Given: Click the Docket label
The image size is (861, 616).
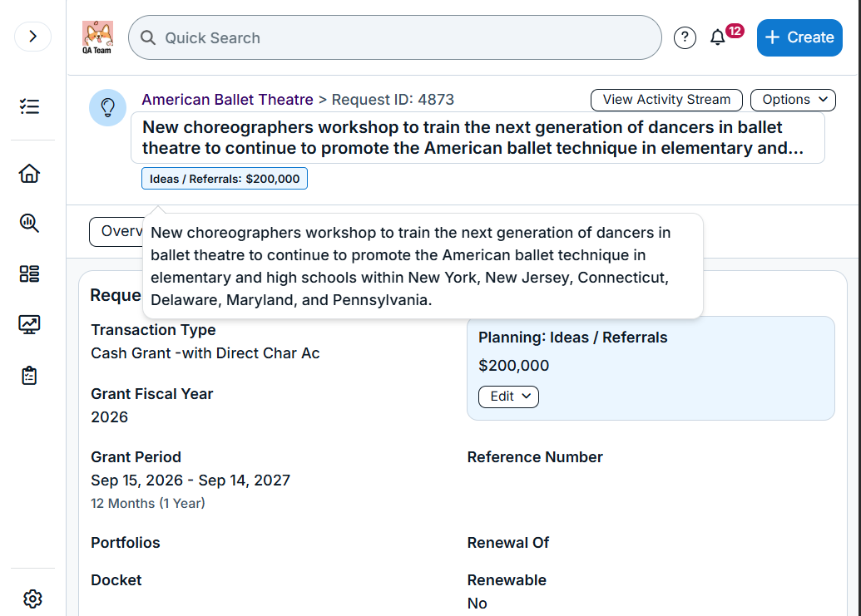Looking at the screenshot, I should (116, 579).
